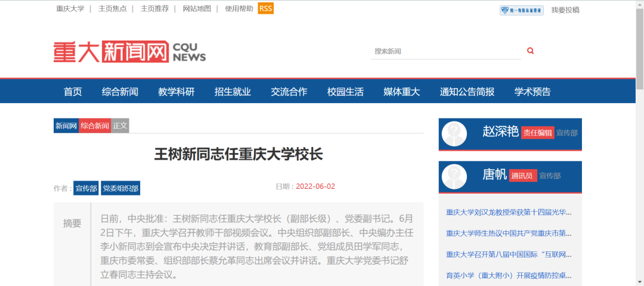Click the 摘要 label

72,223
